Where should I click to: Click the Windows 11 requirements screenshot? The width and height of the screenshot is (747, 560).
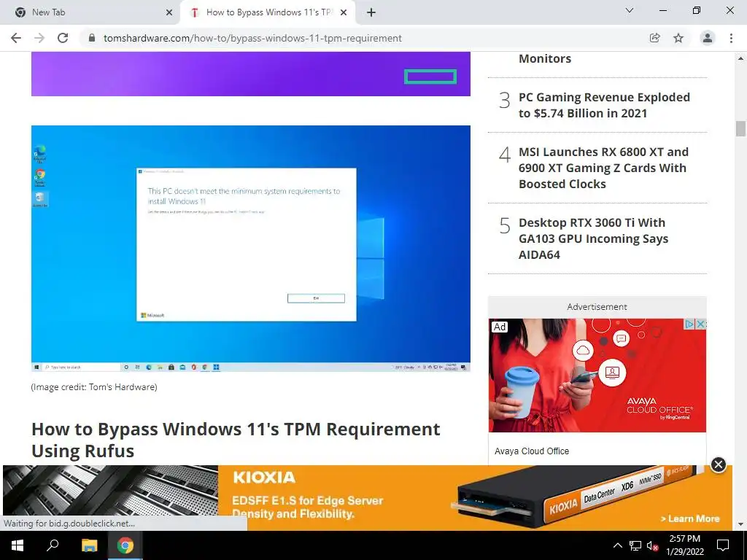(x=251, y=248)
